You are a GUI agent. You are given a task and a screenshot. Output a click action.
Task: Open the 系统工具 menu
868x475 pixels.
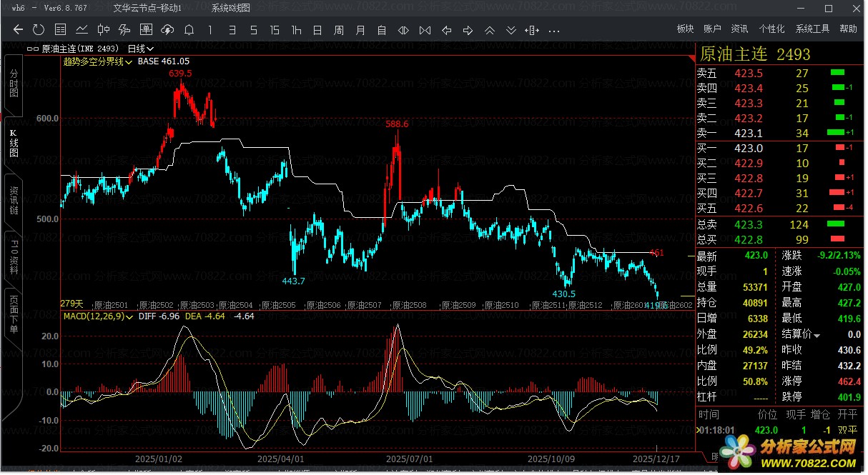click(x=812, y=29)
